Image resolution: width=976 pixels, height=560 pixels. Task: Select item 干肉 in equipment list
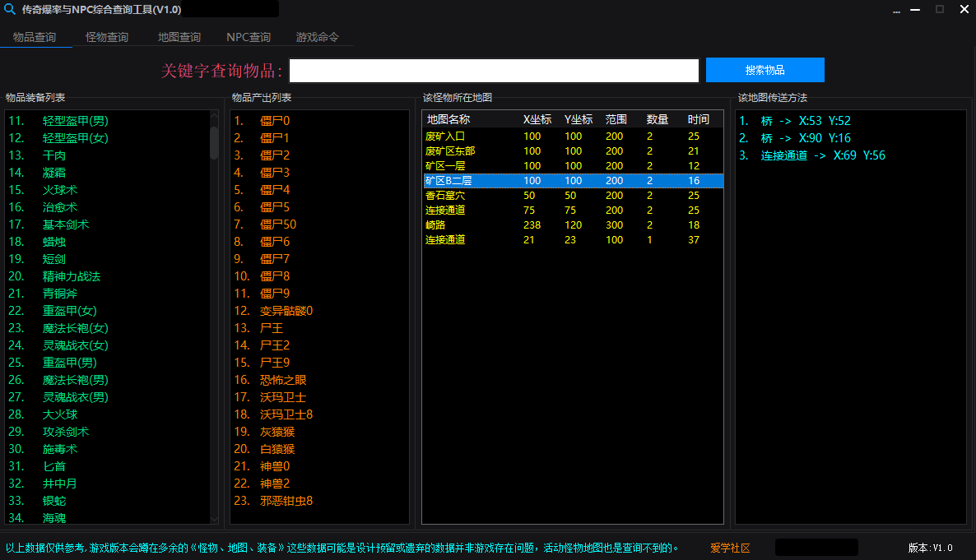point(54,155)
